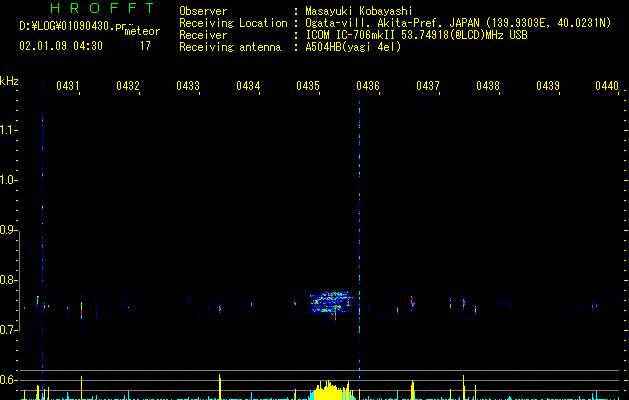Click the large meteor echo burst near 0435

point(331,303)
